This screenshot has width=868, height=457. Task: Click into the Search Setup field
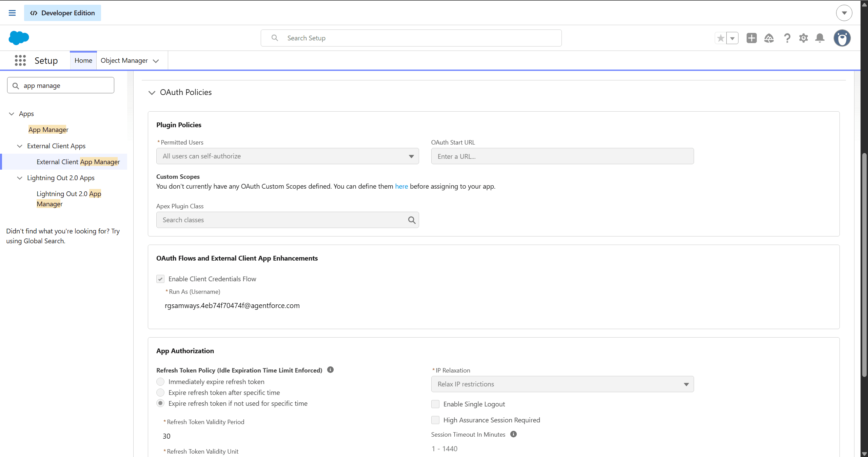point(411,38)
